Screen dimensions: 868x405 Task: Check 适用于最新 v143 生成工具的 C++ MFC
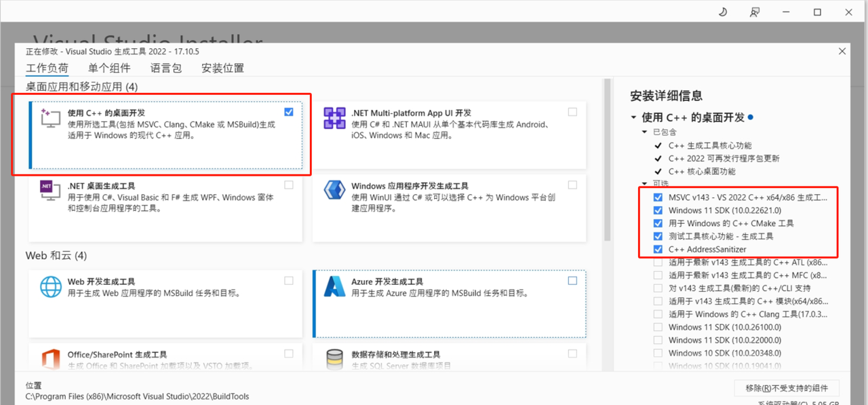tap(658, 275)
